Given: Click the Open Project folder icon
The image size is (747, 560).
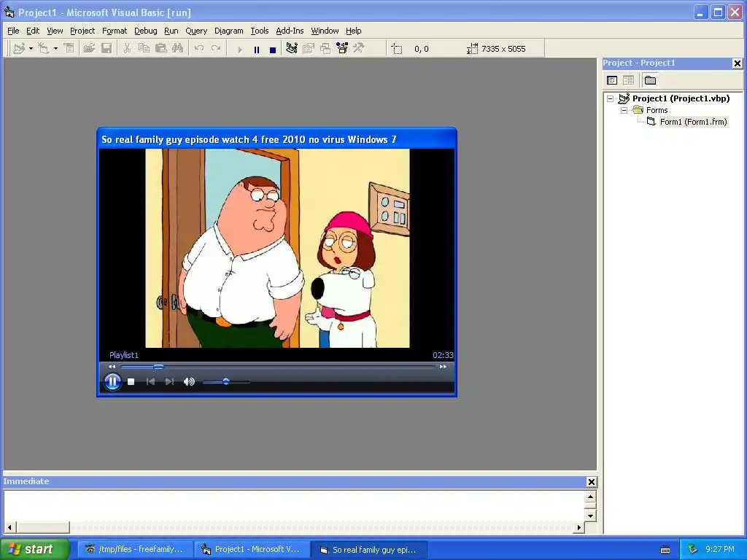Looking at the screenshot, I should tap(89, 49).
